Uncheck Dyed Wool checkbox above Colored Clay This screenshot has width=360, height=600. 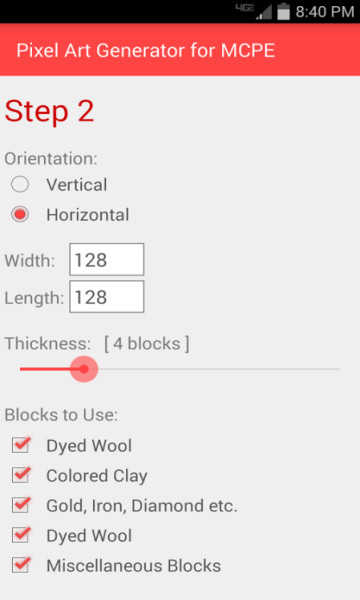[21, 445]
